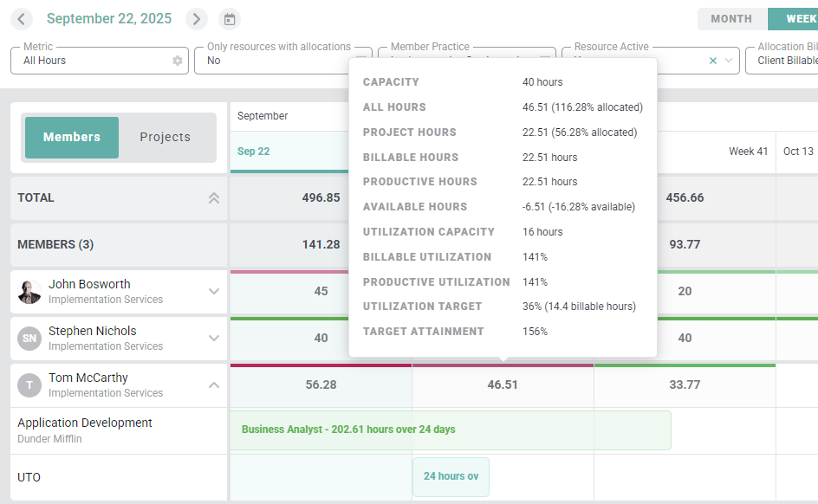Screen dimensions: 818x504
Task: Click the gear icon in Metric field
Action: pyautogui.click(x=178, y=61)
